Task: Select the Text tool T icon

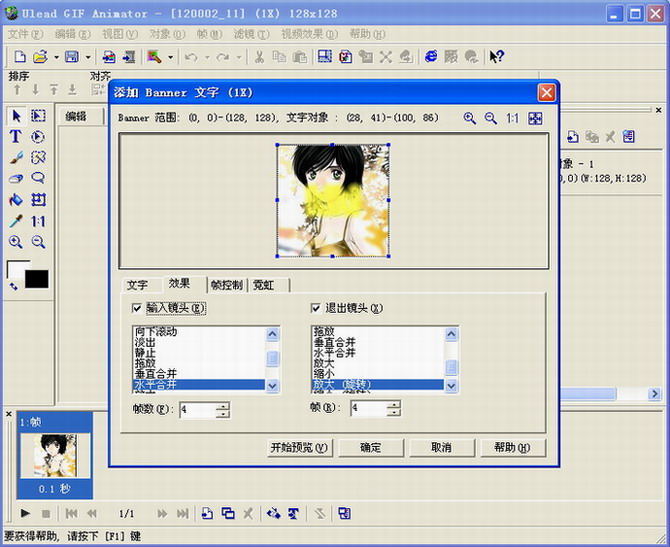Action: (15, 137)
